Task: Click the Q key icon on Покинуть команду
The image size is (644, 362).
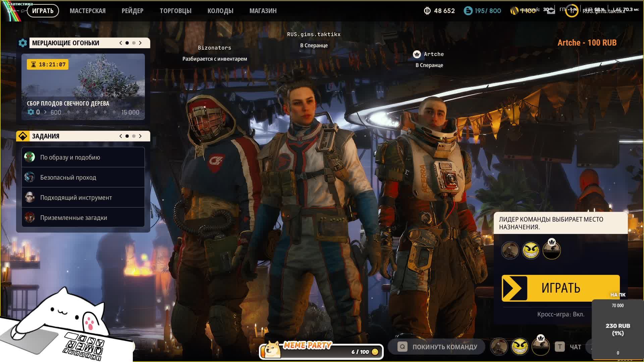Action: (402, 347)
